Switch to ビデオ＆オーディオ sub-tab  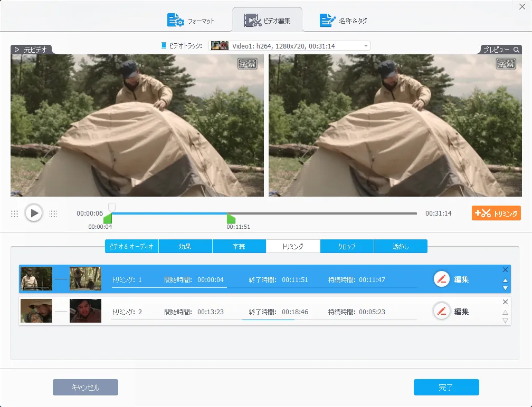[x=131, y=246]
